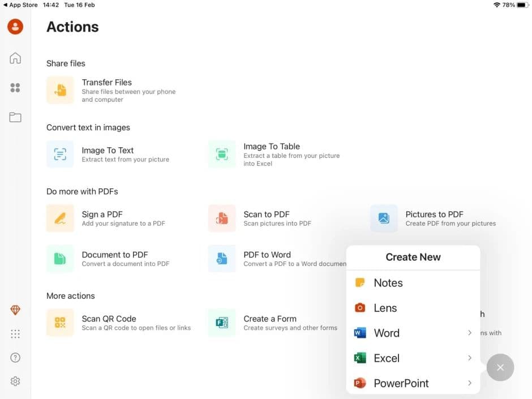Viewport: 532px width, 399px height.
Task: Open the Help question mark icon
Action: pos(15,358)
